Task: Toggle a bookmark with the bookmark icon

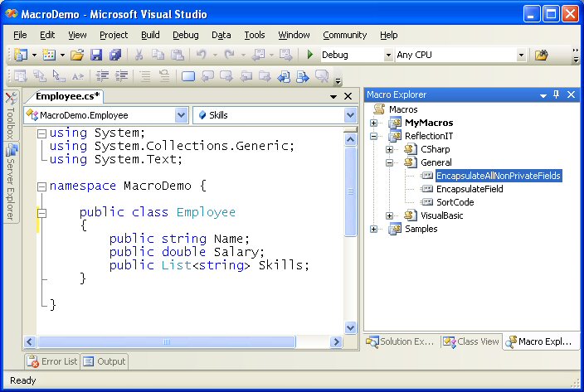Action: pyautogui.click(x=188, y=76)
